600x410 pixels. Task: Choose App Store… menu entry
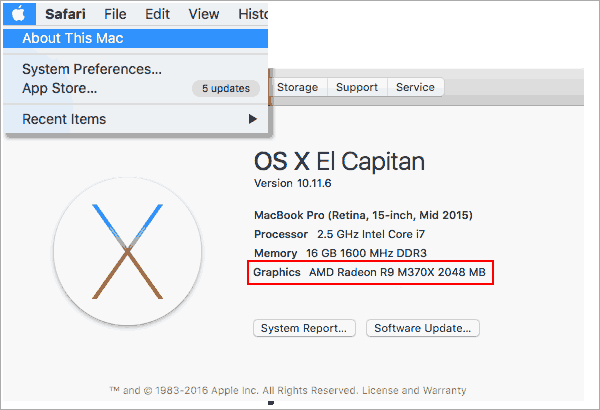[60, 88]
